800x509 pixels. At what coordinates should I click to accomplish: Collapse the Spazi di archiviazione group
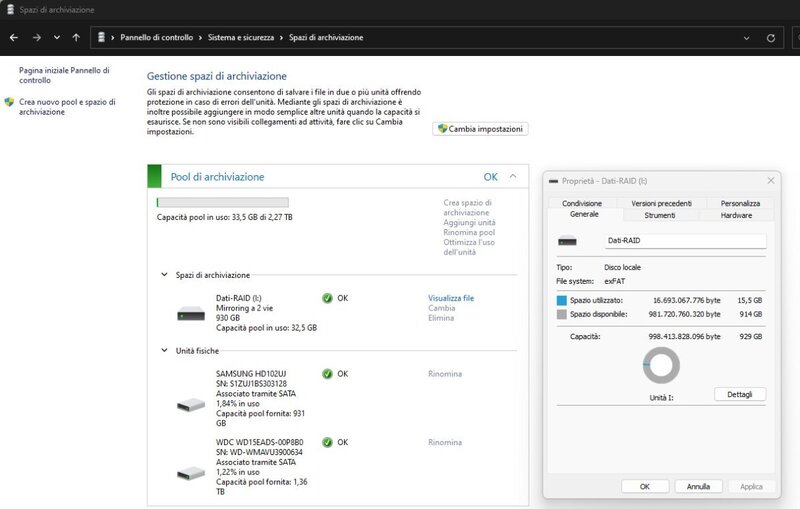[x=165, y=275]
